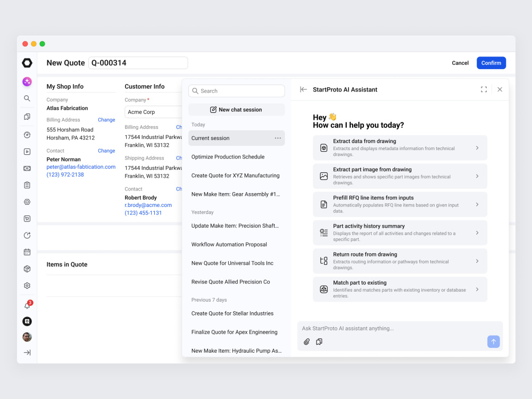Click Cancel in the header
Screen dimensions: 532x399
click(x=460, y=63)
